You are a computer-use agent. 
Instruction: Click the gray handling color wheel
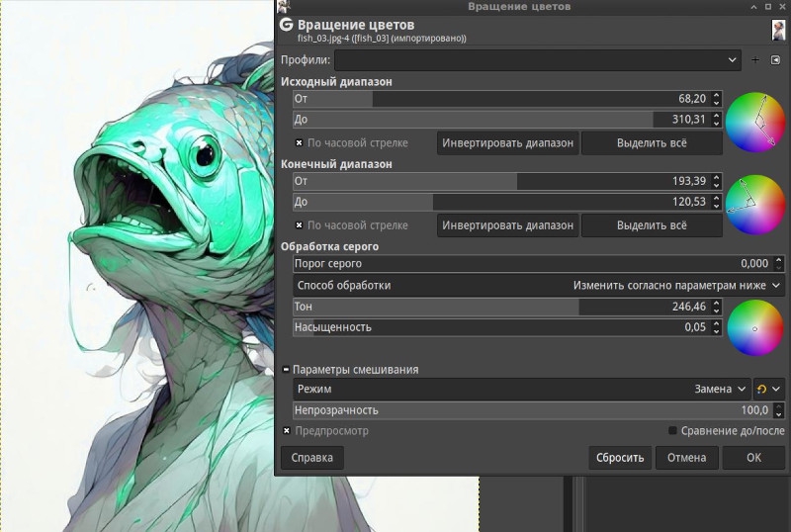[x=753, y=327]
